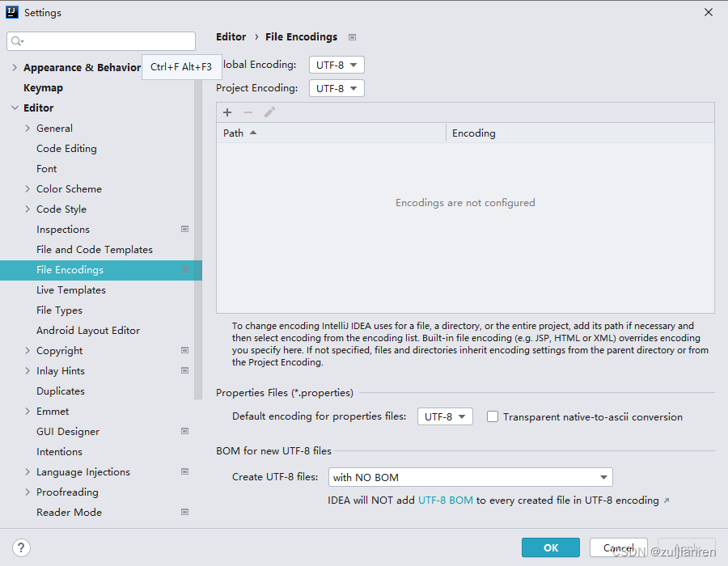Click Editor breadcrumb
Screen dimensions: 728x566
point(231,37)
